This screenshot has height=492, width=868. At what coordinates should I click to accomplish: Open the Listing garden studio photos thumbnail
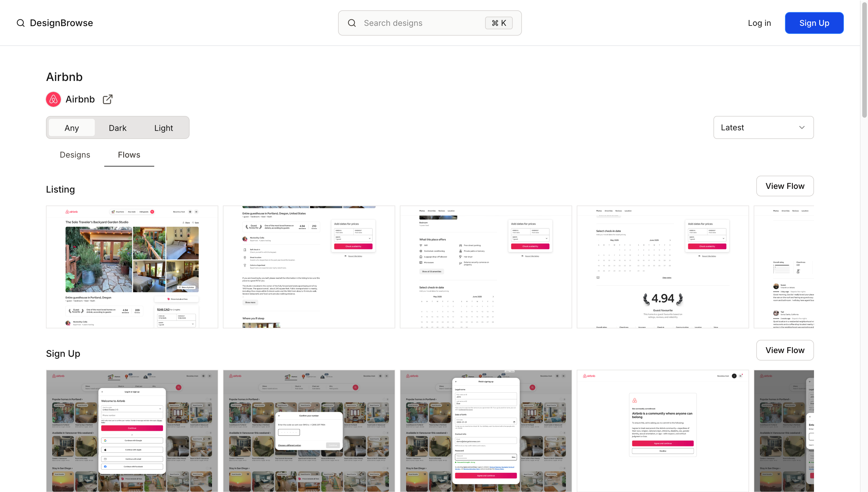(132, 267)
